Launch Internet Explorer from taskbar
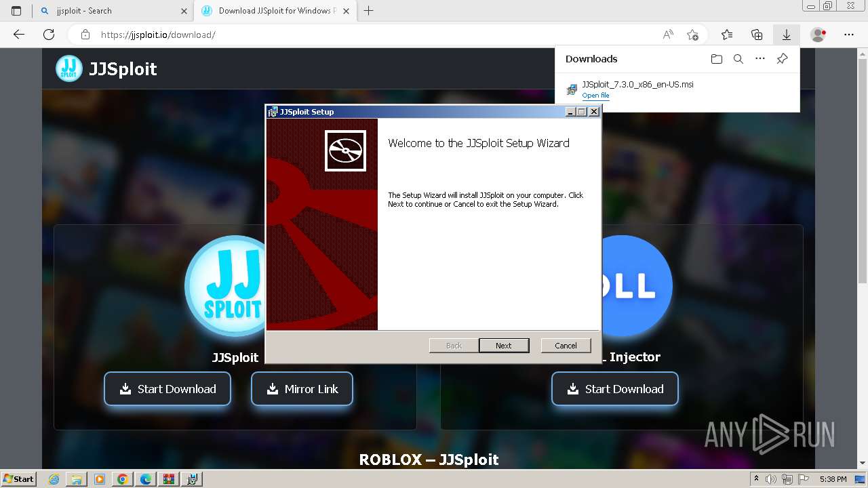Image resolution: width=868 pixels, height=488 pixels. (x=54, y=479)
